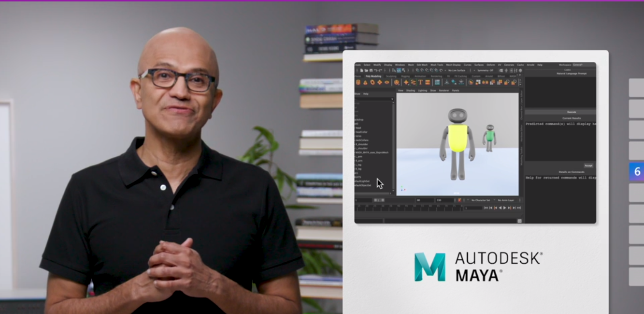Open the No Live Surface dropdown
This screenshot has height=314, width=644.
[457, 71]
